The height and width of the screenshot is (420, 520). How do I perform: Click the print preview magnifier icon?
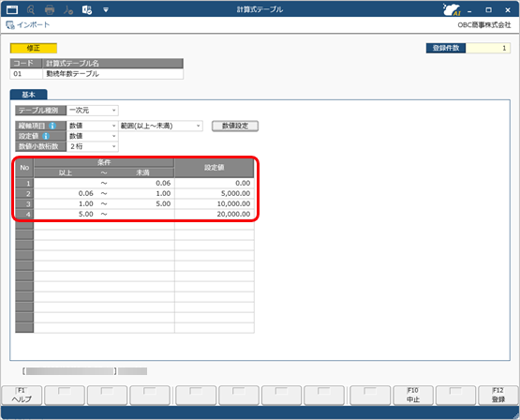click(31, 10)
